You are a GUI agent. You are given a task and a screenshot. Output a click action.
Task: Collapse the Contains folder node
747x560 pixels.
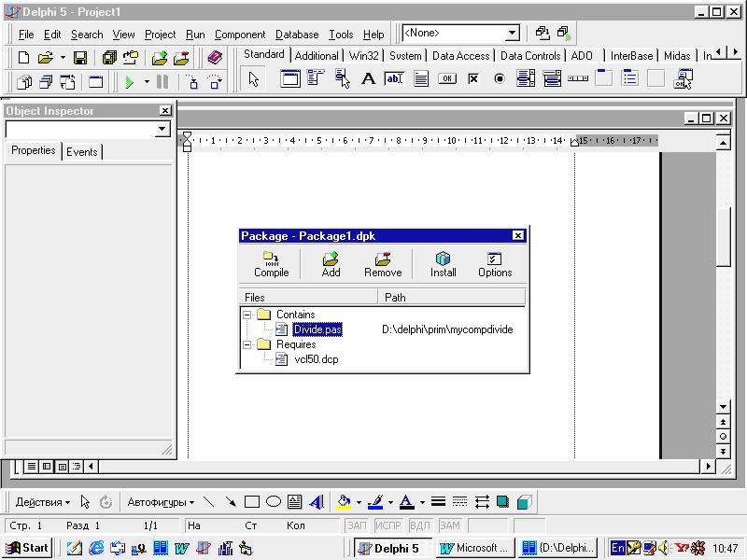point(247,315)
